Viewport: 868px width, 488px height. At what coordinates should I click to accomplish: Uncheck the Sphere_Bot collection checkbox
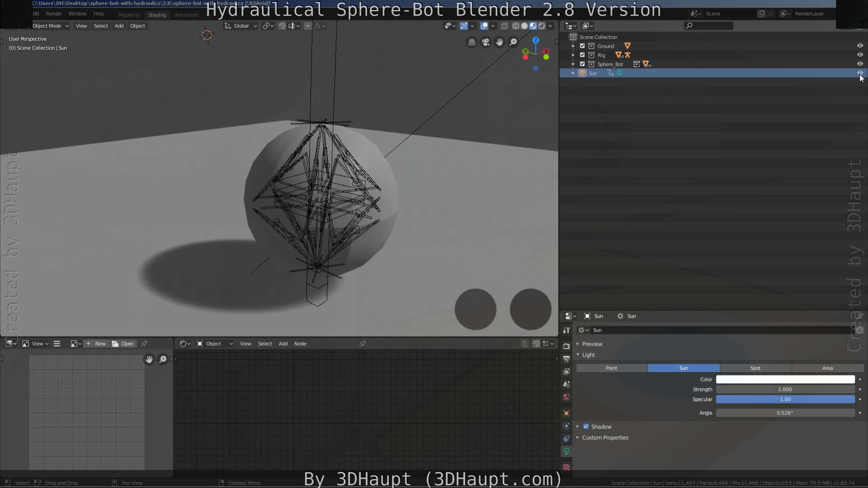(x=582, y=64)
